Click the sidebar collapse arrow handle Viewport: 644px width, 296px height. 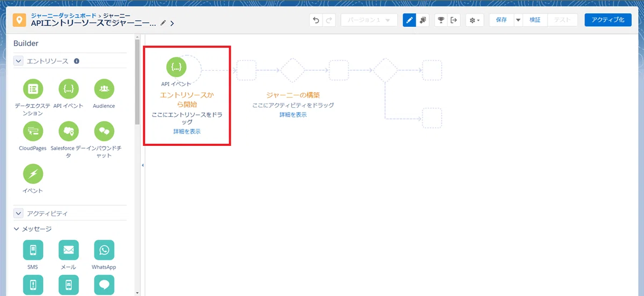point(143,166)
